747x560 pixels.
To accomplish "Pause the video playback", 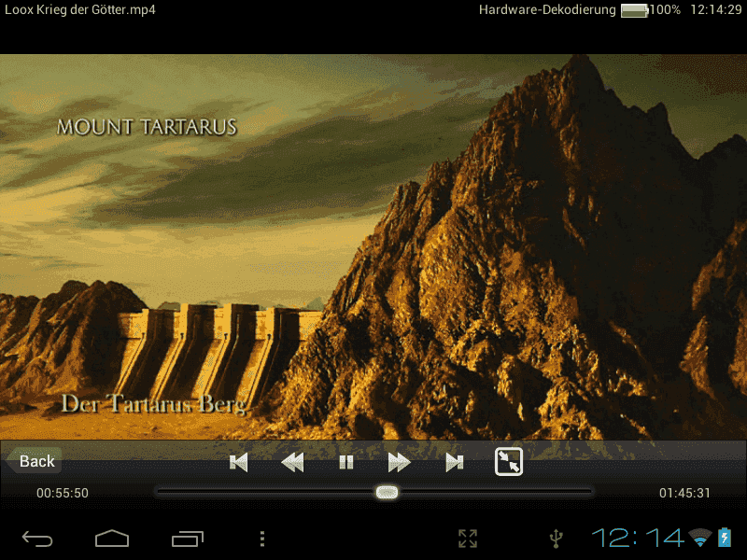I will tap(346, 462).
